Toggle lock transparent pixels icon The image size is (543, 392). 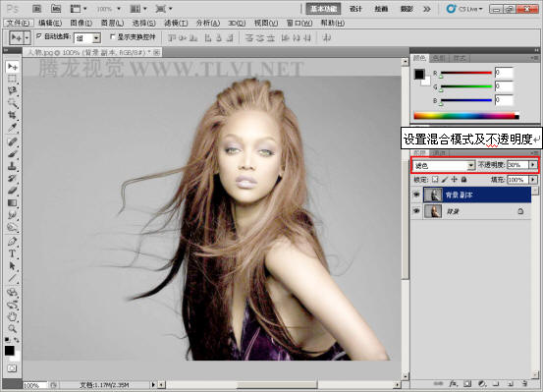tap(435, 180)
